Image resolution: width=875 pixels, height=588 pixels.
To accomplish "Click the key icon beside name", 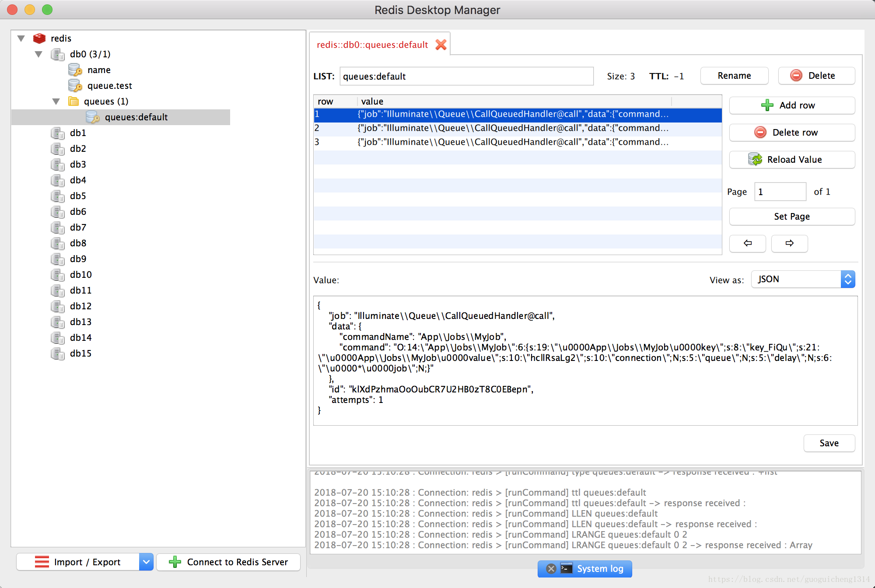I will (x=75, y=70).
